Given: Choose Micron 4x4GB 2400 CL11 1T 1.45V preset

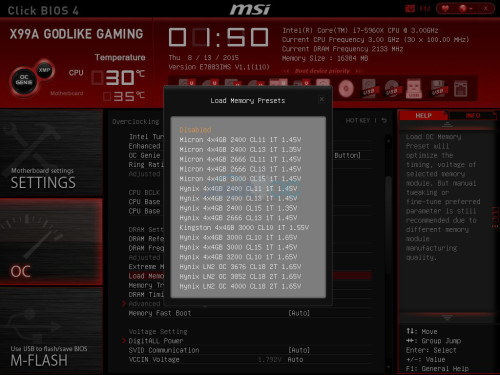Looking at the screenshot, I should (x=240, y=140).
